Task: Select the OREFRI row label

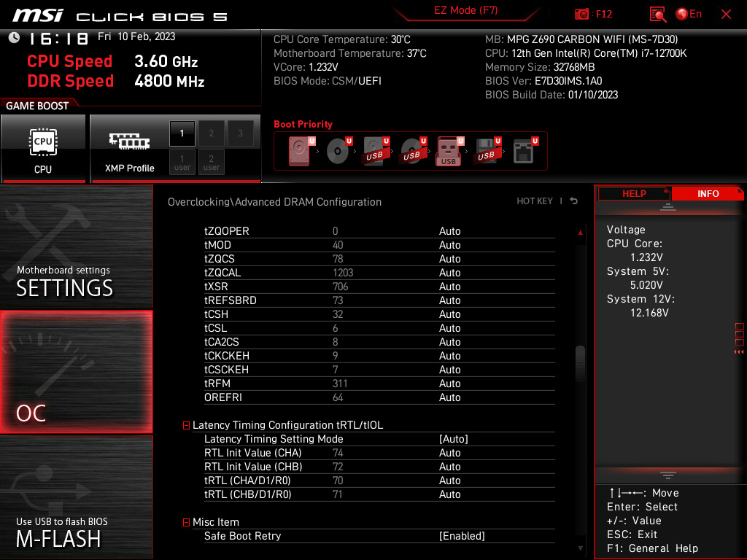Action: (x=223, y=397)
